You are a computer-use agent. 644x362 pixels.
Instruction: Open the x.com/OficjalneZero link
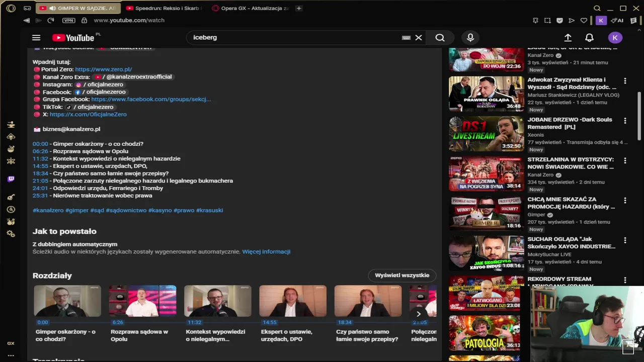pyautogui.click(x=88, y=114)
